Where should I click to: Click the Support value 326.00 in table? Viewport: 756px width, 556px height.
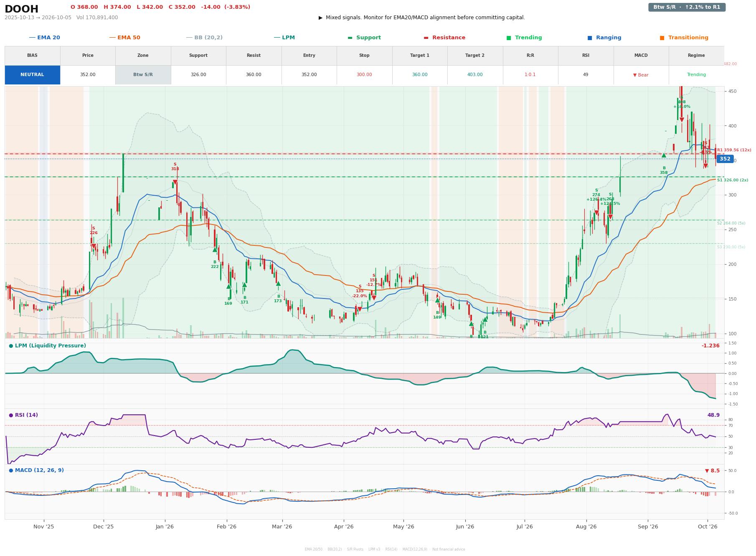pyautogui.click(x=198, y=75)
